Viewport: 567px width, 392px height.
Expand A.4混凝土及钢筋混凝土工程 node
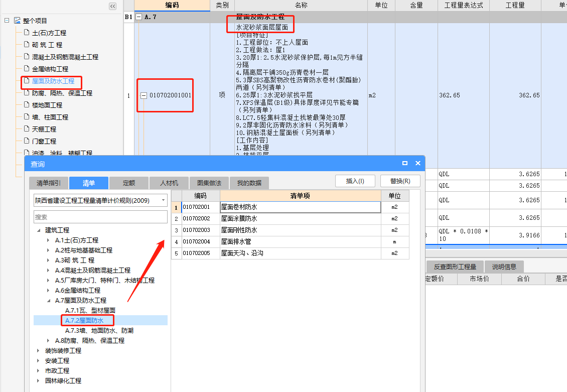coord(49,271)
